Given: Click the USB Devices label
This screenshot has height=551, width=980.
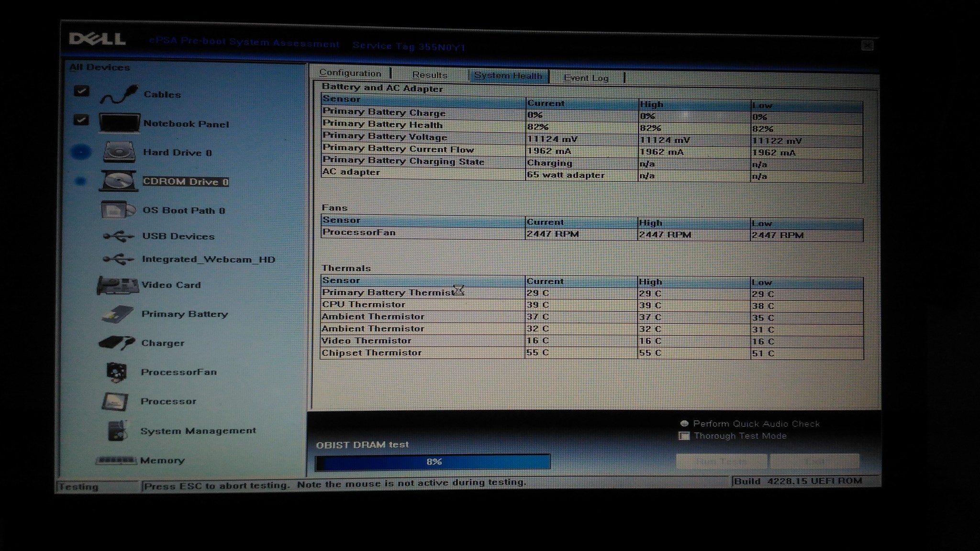Looking at the screenshot, I should pos(178,236).
